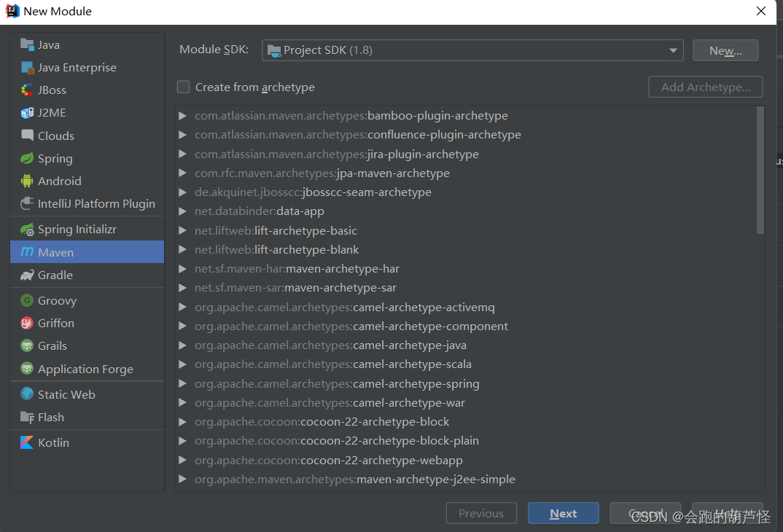Choose the JBoss icon in sidebar
The width and height of the screenshot is (783, 532).
point(27,90)
